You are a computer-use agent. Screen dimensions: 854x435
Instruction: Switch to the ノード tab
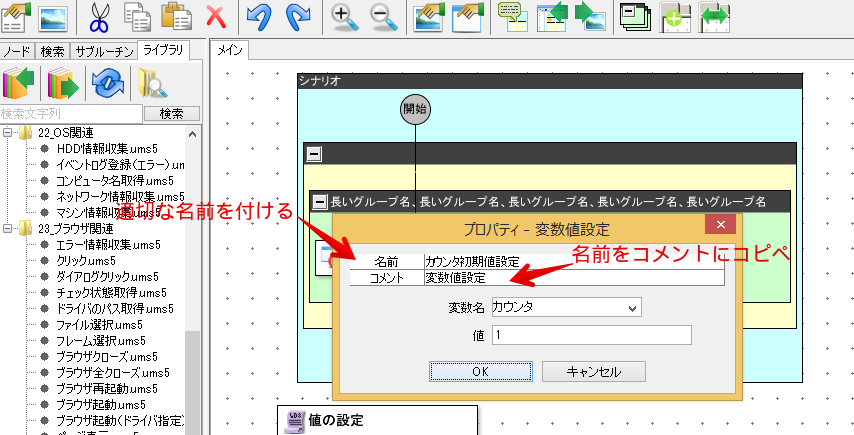[x=17, y=52]
